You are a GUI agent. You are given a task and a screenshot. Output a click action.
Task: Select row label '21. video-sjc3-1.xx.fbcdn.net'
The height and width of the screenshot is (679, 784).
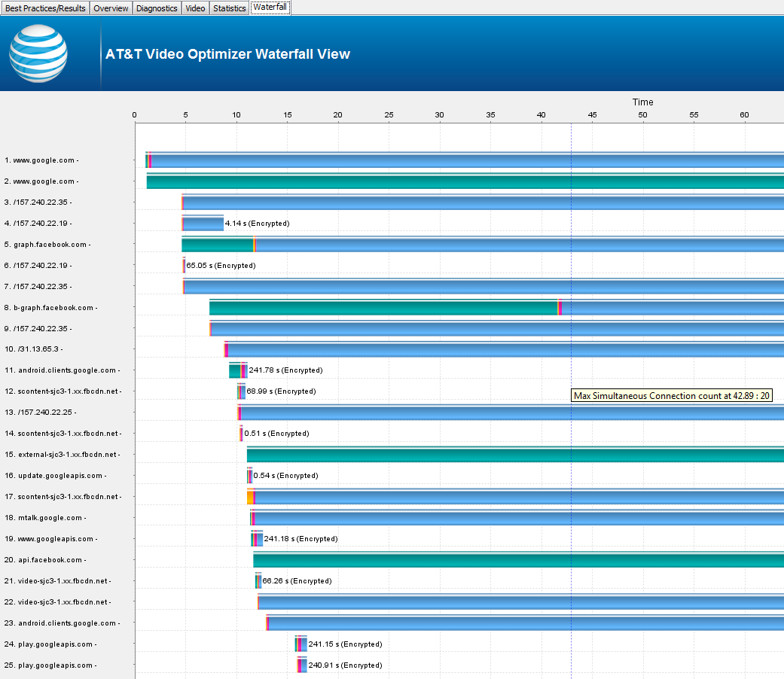(57, 581)
